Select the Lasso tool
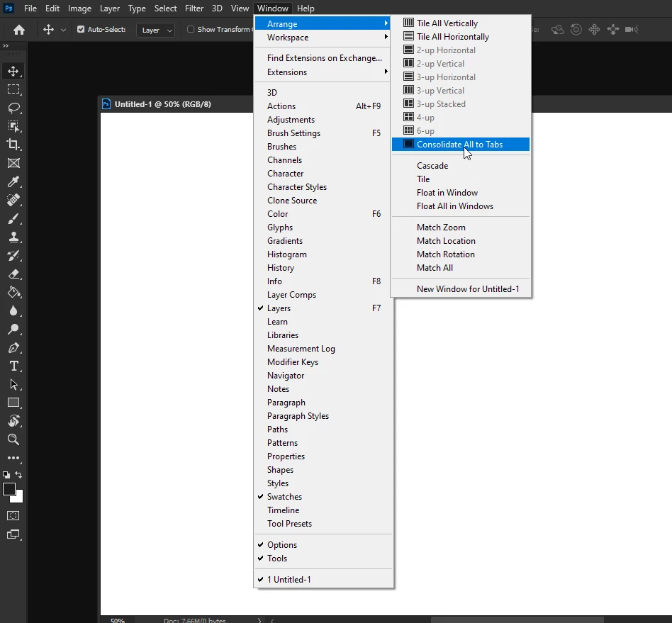The image size is (672, 623). pos(13,108)
